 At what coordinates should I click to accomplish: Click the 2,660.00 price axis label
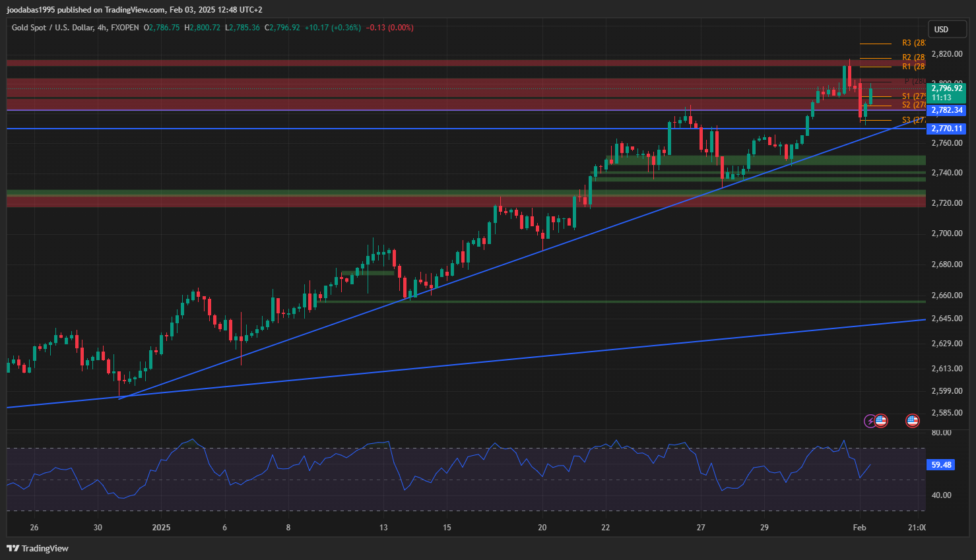[947, 296]
